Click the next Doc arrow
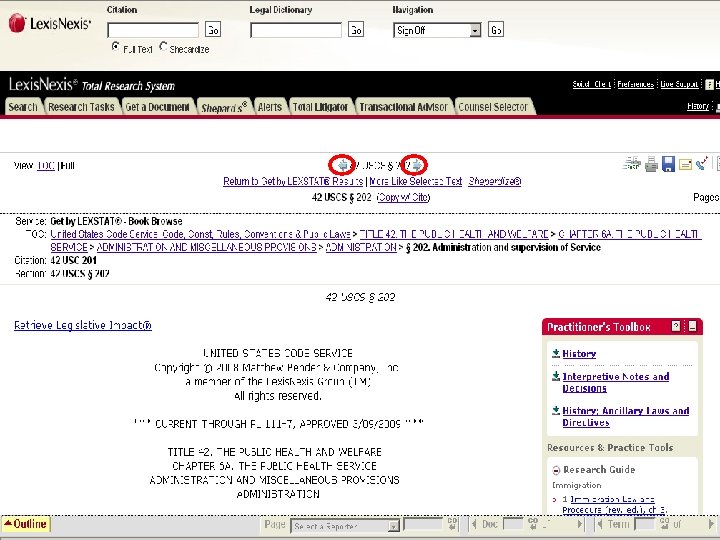Image resolution: width=720 pixels, height=540 pixels. click(580, 524)
